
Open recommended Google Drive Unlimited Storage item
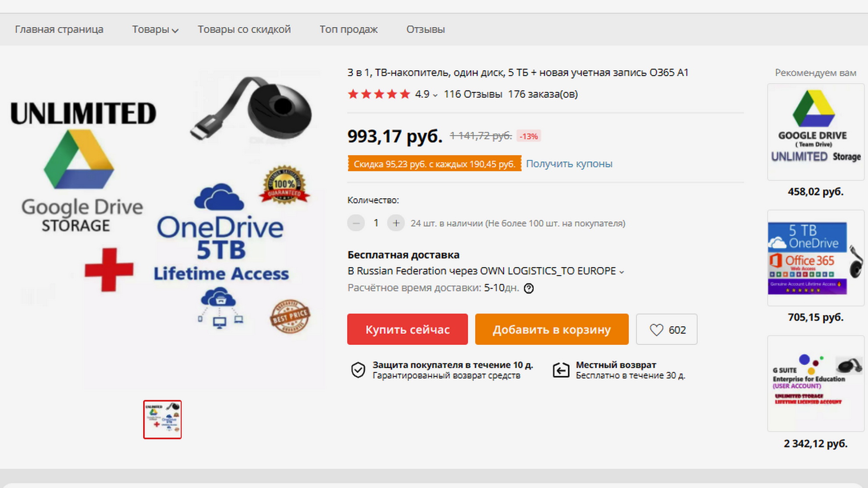(815, 132)
